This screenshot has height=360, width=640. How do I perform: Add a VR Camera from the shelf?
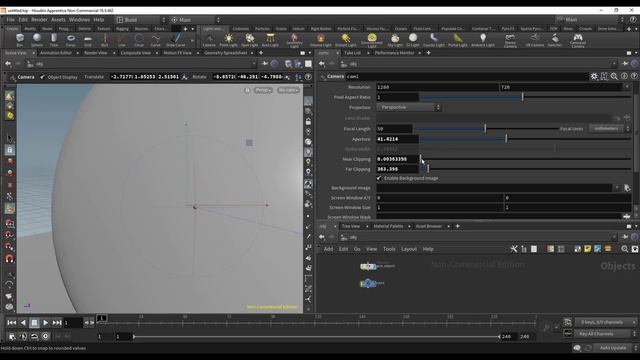pos(535,40)
